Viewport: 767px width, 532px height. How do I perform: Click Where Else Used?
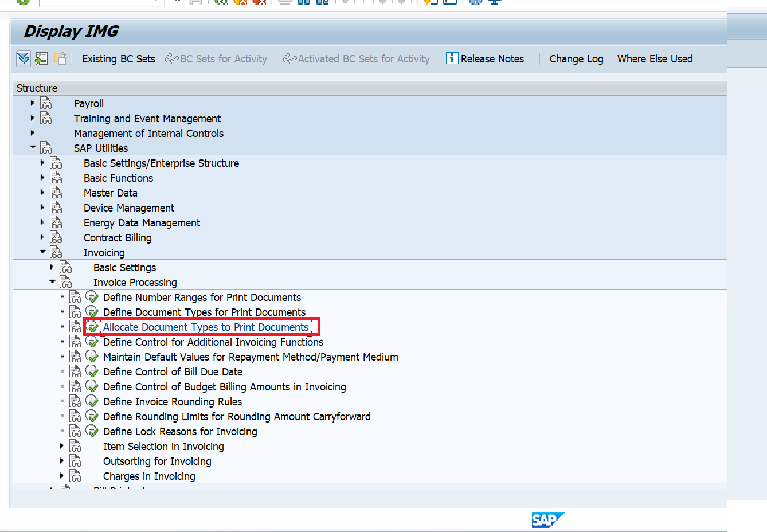click(655, 58)
